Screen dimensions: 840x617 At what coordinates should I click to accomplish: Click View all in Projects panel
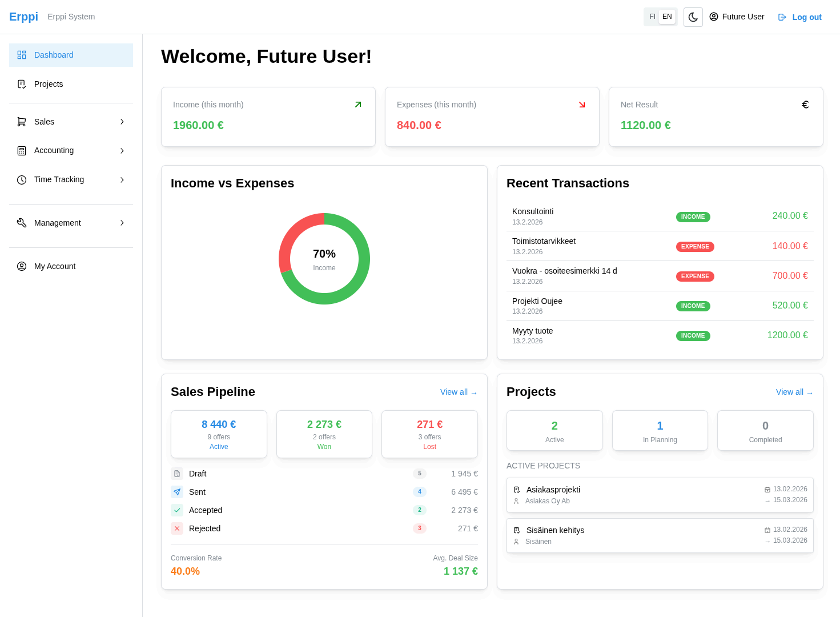(x=794, y=392)
